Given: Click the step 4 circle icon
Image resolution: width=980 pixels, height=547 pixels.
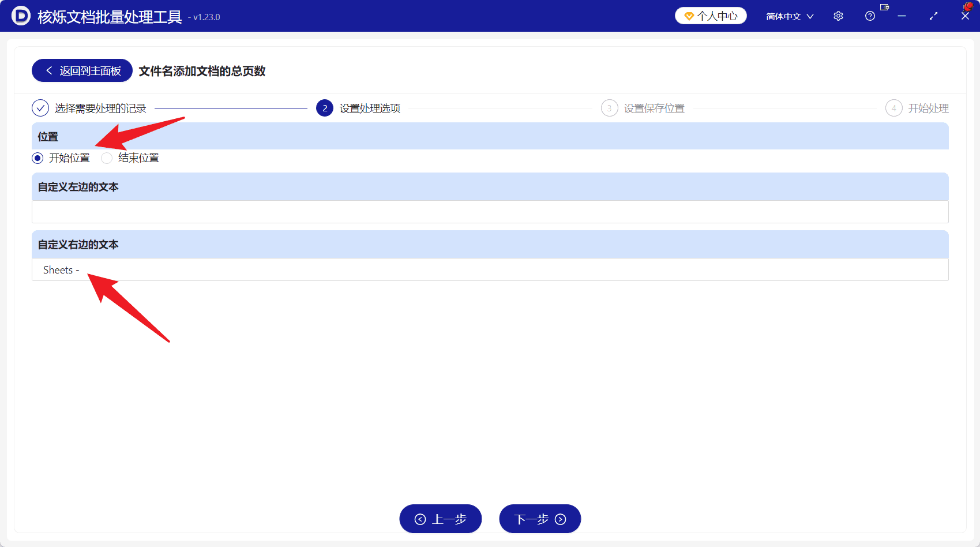Looking at the screenshot, I should coord(893,108).
